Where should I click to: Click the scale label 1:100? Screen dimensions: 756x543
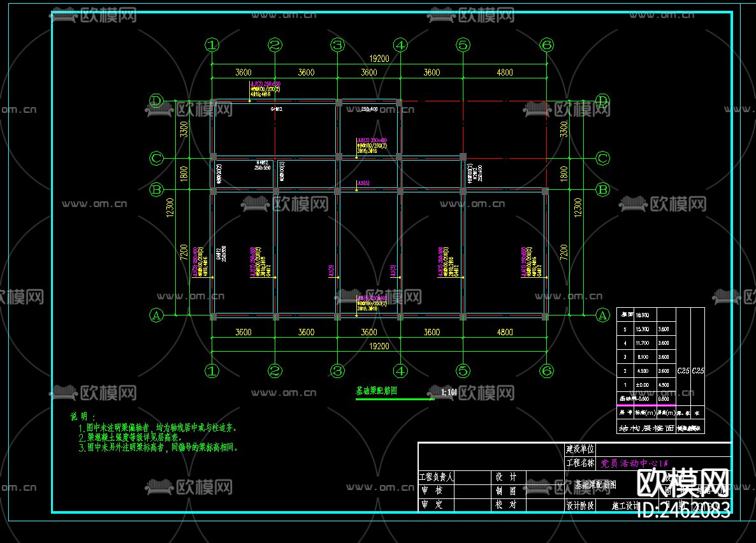[x=449, y=392]
